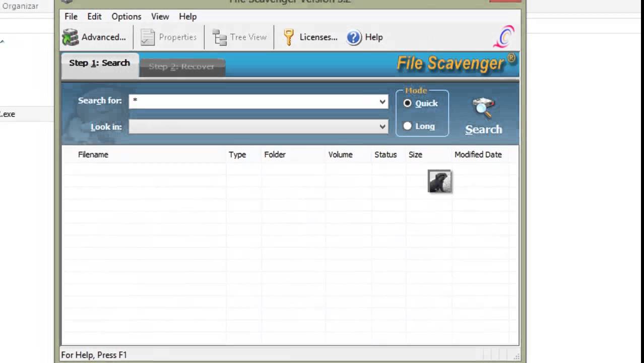Open the File menu
Screen dimensions: 644x363
[x=71, y=17]
